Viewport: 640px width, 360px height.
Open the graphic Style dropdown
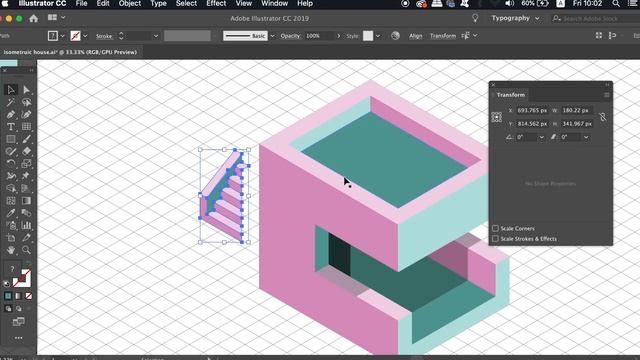point(378,36)
